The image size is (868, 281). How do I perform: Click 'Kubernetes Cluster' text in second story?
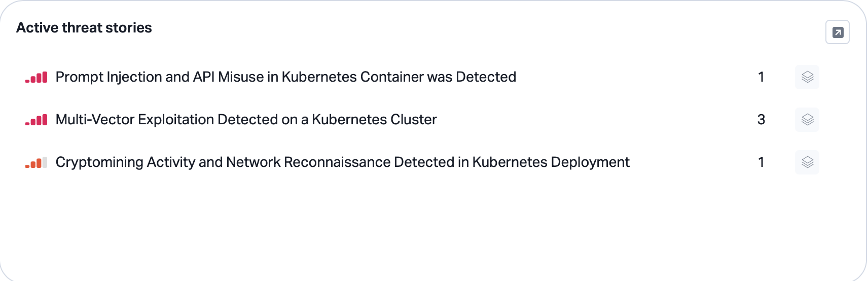374,120
